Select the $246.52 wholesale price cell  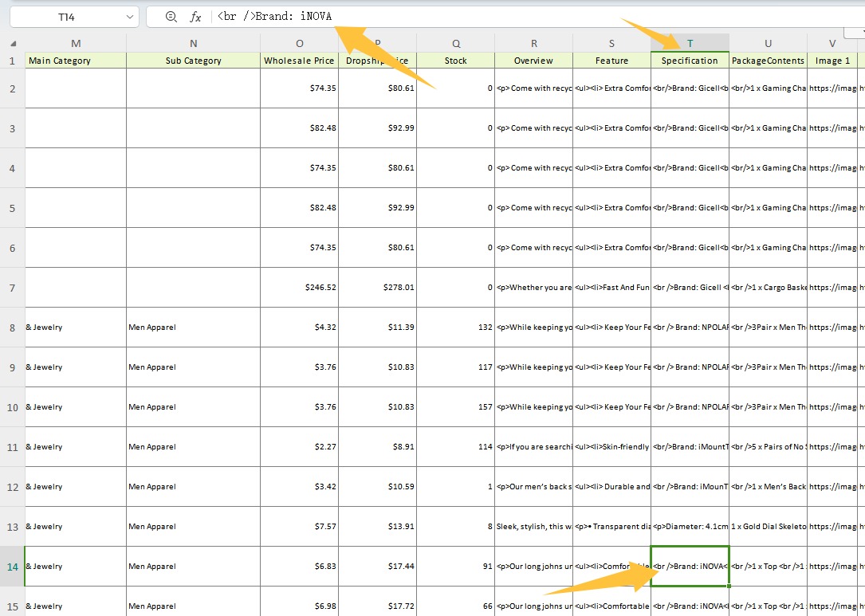(299, 287)
